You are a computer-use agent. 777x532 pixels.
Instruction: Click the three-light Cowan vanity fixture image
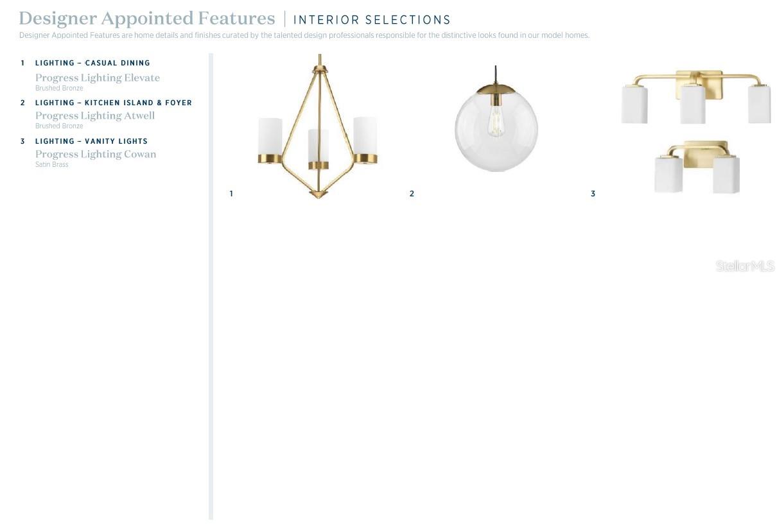coord(695,97)
